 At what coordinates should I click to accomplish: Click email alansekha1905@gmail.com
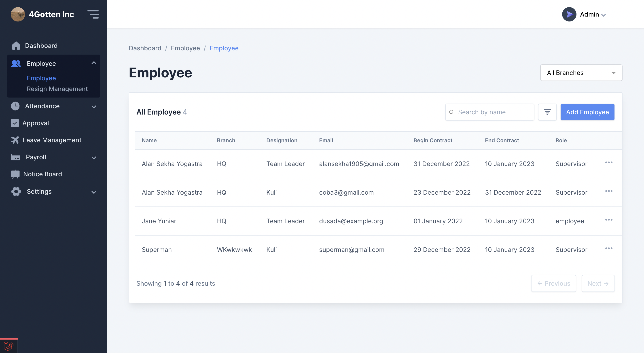pos(359,164)
